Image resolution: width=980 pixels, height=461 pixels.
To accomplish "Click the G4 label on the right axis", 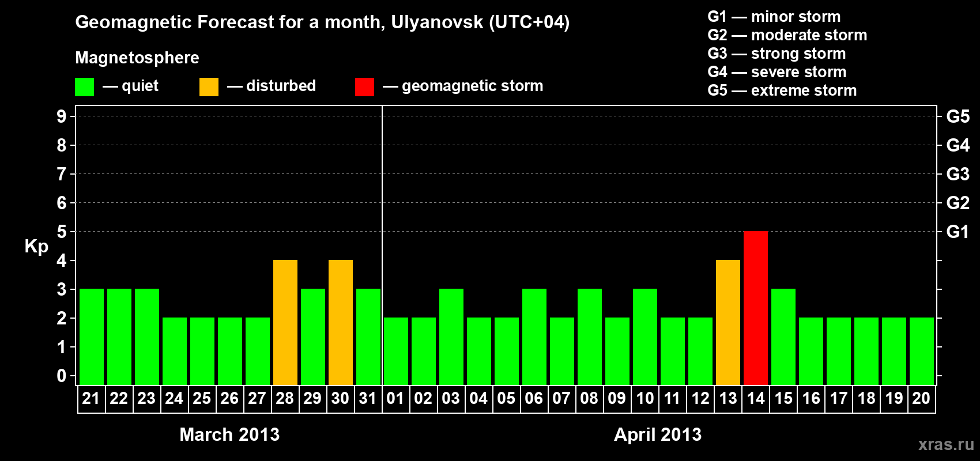I will coord(958,145).
